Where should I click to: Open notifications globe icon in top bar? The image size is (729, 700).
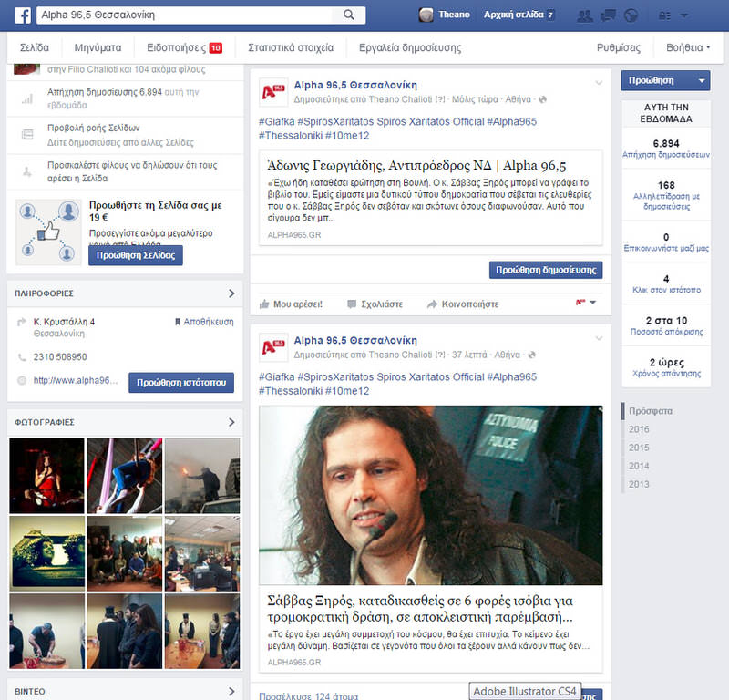click(x=631, y=15)
